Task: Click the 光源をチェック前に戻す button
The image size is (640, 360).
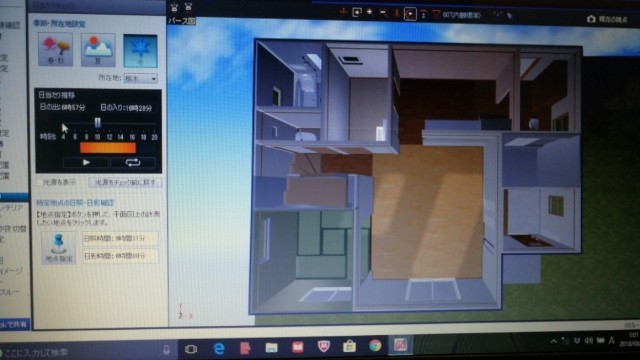Action: tap(125, 183)
